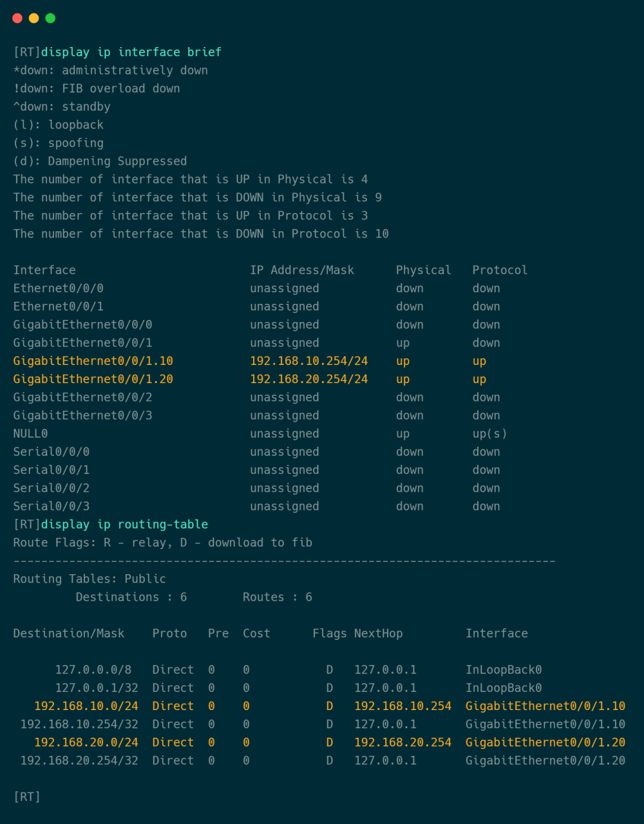
Task: Click the red close window button
Action: tap(17, 18)
